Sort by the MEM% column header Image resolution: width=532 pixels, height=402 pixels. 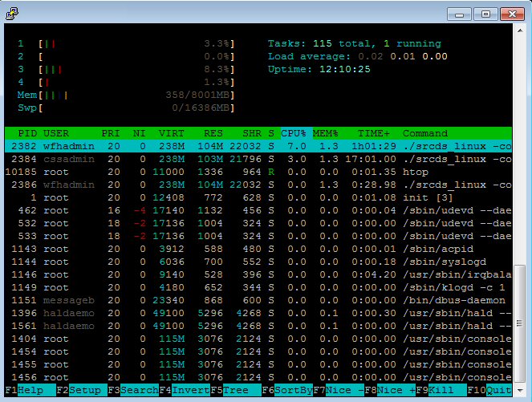[325, 133]
